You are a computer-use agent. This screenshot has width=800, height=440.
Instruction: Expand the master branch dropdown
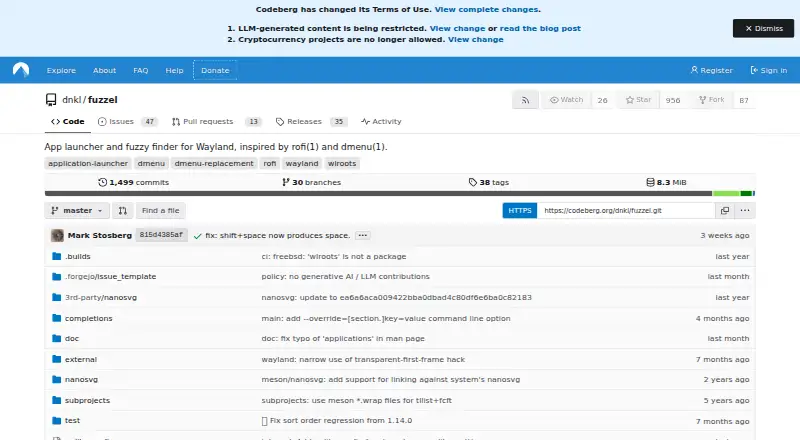coord(77,210)
